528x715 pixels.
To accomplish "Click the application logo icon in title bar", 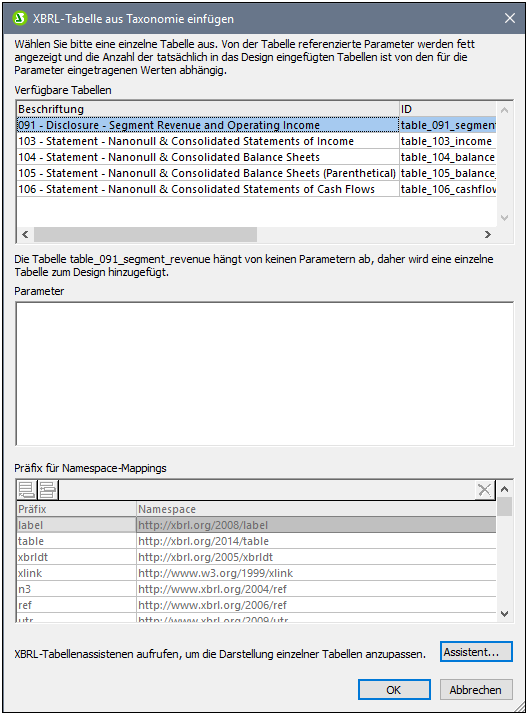I will click(x=20, y=18).
